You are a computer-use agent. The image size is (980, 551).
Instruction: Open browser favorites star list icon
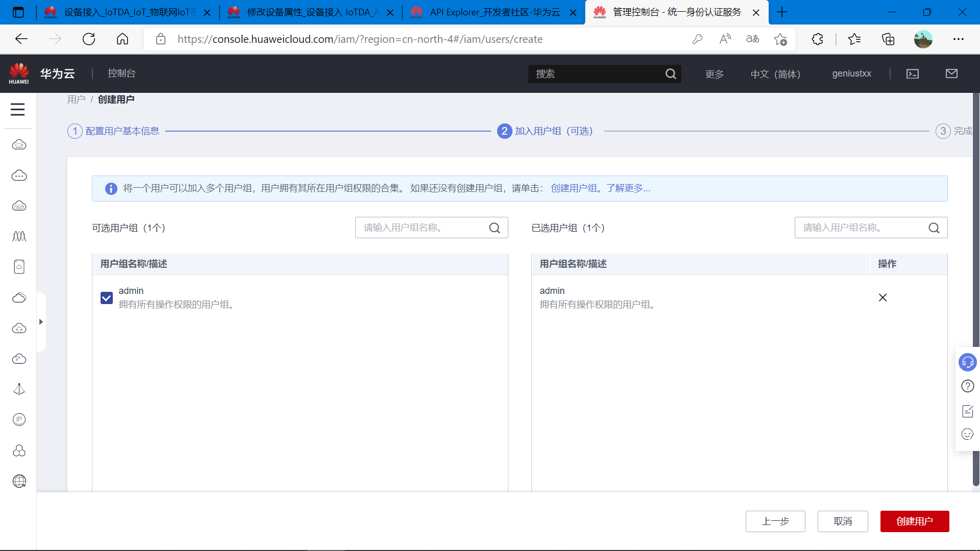tap(854, 39)
